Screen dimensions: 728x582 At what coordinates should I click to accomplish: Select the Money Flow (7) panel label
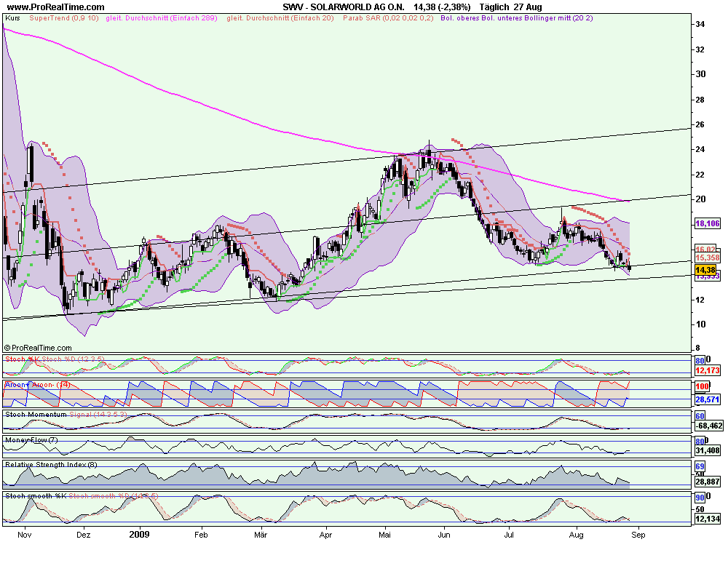tap(31, 439)
